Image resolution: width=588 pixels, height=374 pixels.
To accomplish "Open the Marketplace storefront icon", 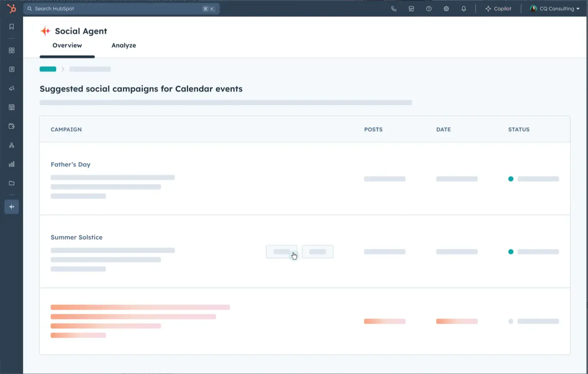I will pyautogui.click(x=411, y=9).
